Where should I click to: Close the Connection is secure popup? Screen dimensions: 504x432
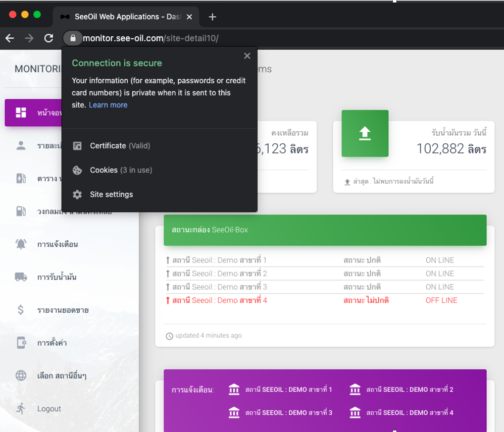[247, 56]
